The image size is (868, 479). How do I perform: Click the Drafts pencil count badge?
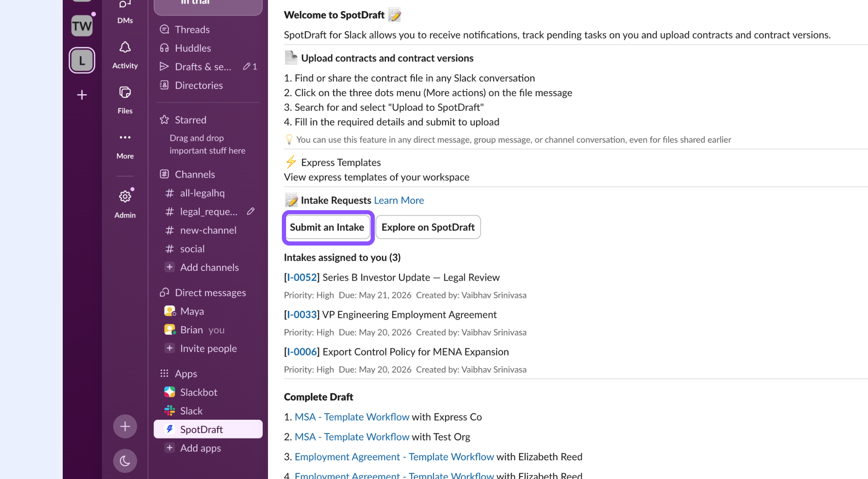[x=250, y=67]
